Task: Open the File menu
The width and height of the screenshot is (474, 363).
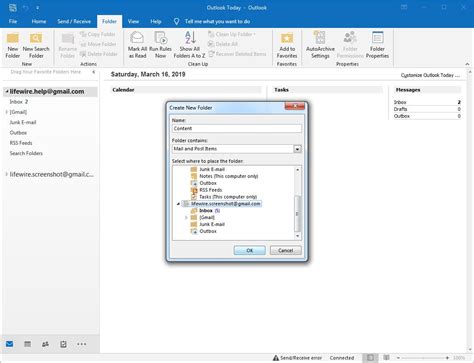Action: pos(13,21)
